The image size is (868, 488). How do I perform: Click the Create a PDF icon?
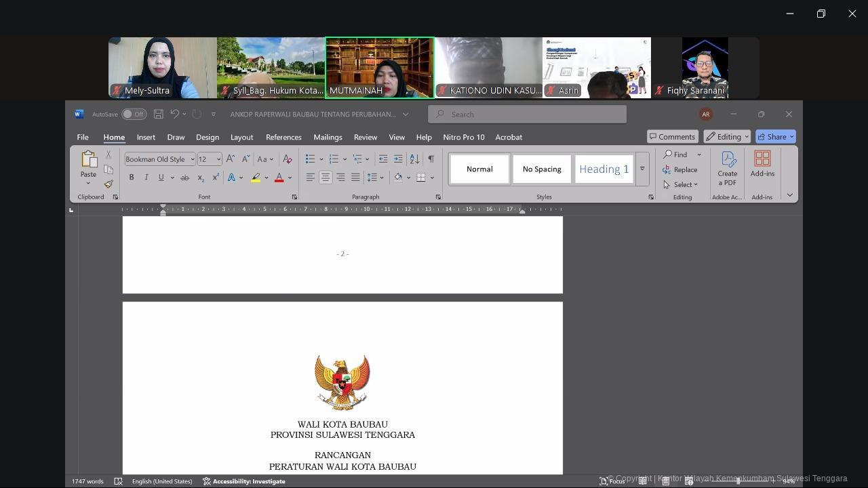(728, 168)
